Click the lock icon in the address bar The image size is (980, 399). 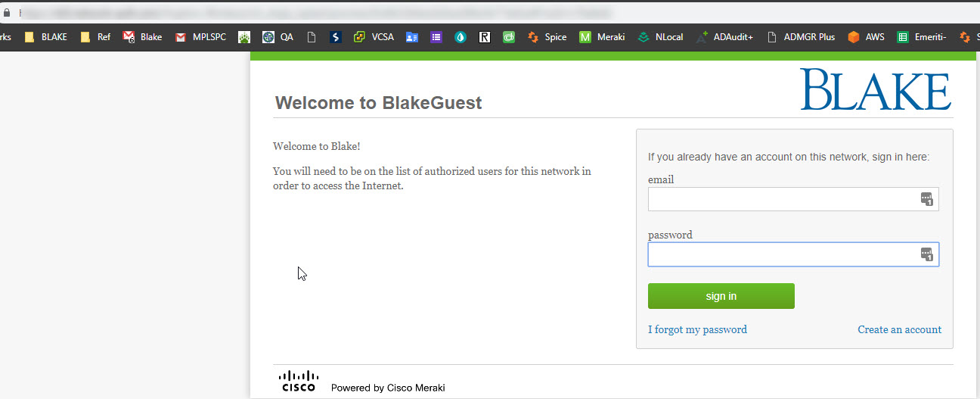(8, 13)
